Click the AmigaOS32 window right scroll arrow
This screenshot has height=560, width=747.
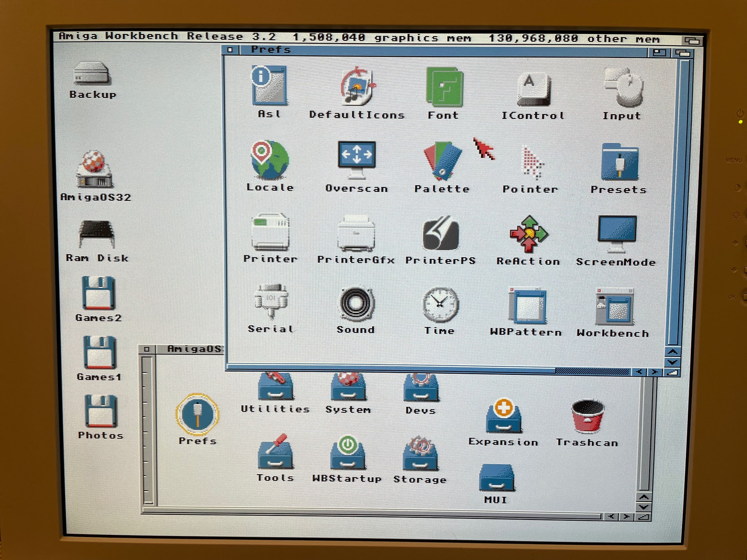[627, 517]
